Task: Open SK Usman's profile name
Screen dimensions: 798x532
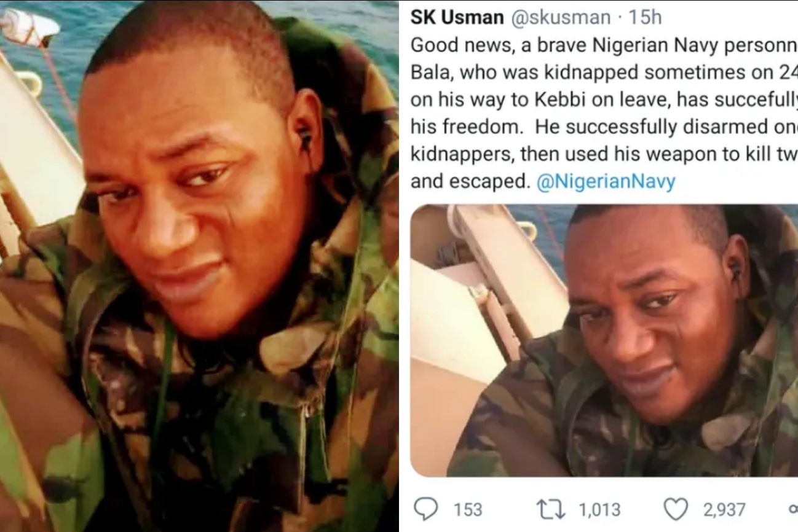Action: click(x=457, y=18)
